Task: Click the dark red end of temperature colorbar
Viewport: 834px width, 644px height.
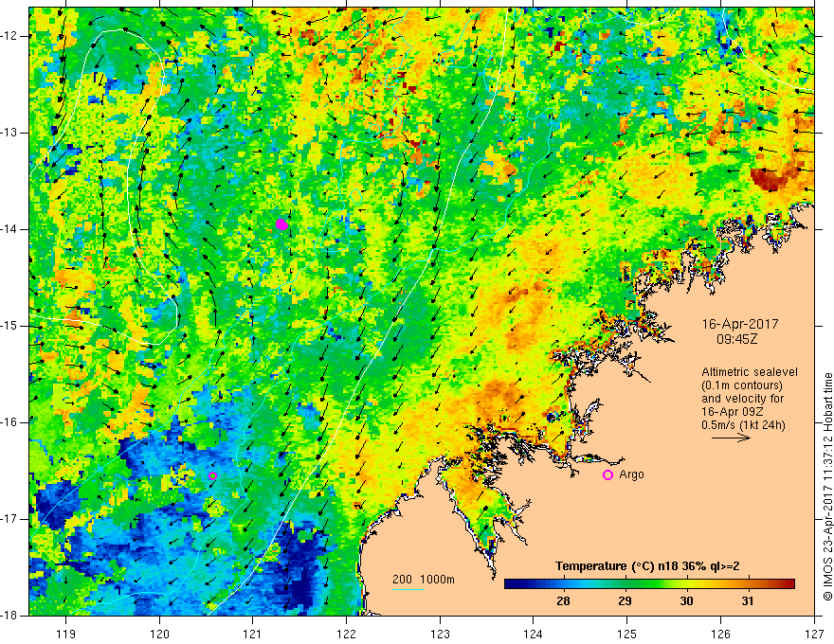Action: (789, 584)
